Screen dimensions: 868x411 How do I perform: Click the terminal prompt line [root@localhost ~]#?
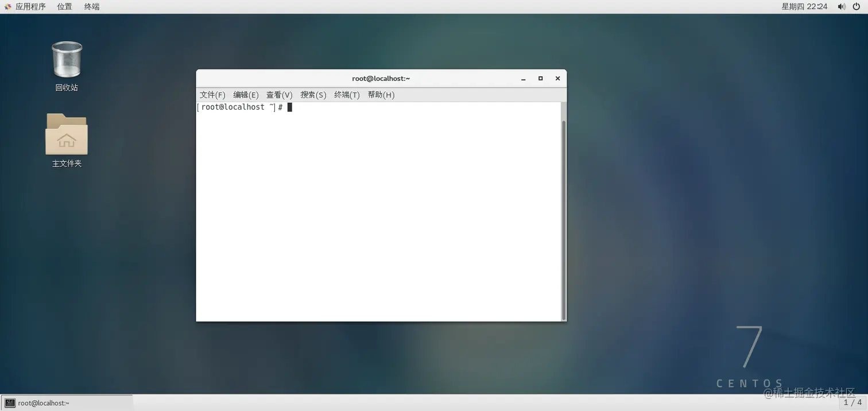[x=240, y=107]
